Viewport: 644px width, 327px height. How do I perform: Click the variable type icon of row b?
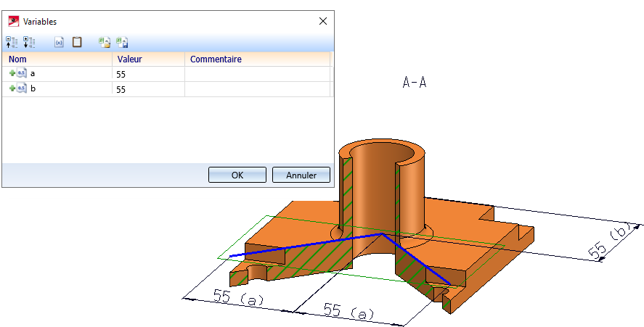pos(23,88)
